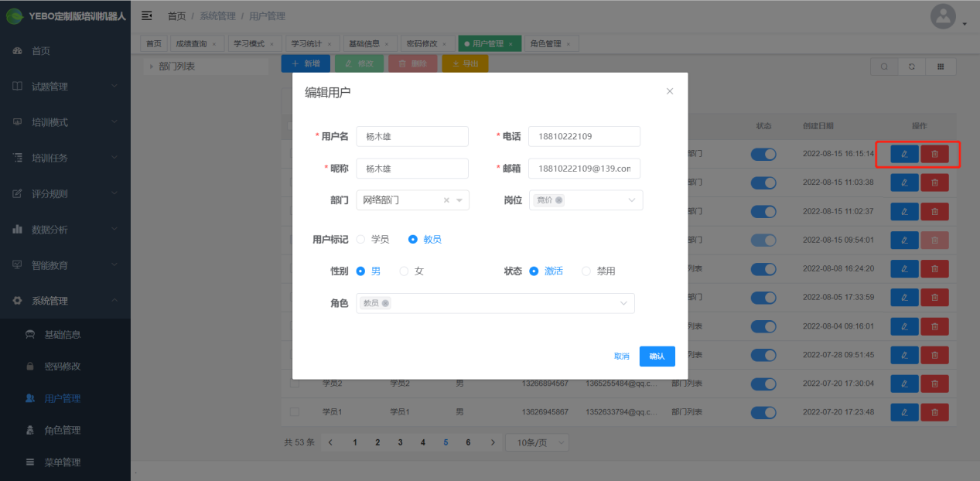Go to page 6

point(468,442)
